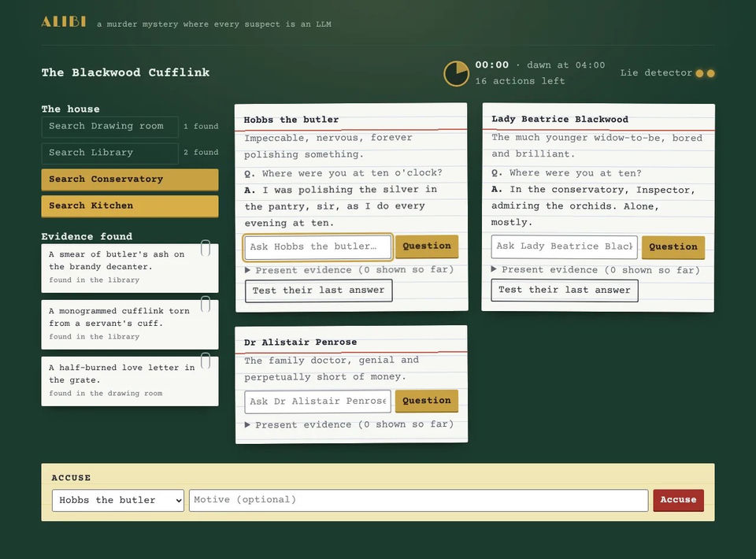Click Dr Penrose's 'short of money' description
Viewport: 756px width, 559px height.
pyautogui.click(x=332, y=368)
